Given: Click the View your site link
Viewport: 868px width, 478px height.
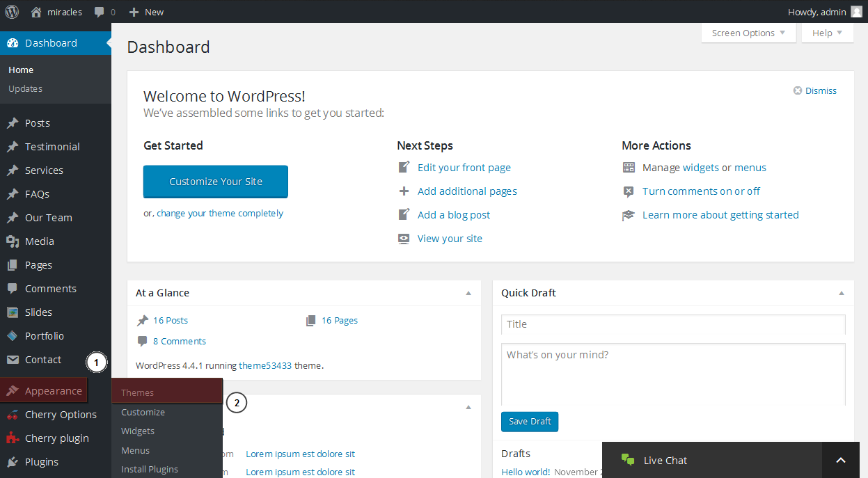Looking at the screenshot, I should coord(450,239).
